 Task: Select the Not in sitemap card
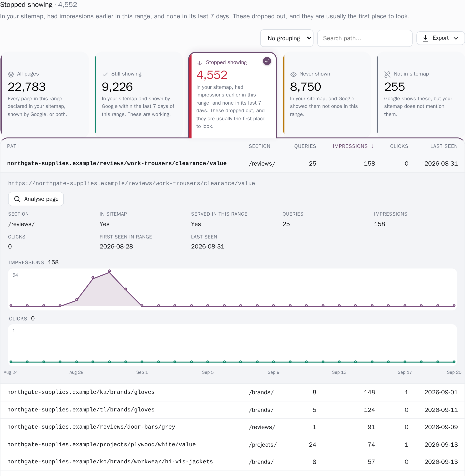421,95
